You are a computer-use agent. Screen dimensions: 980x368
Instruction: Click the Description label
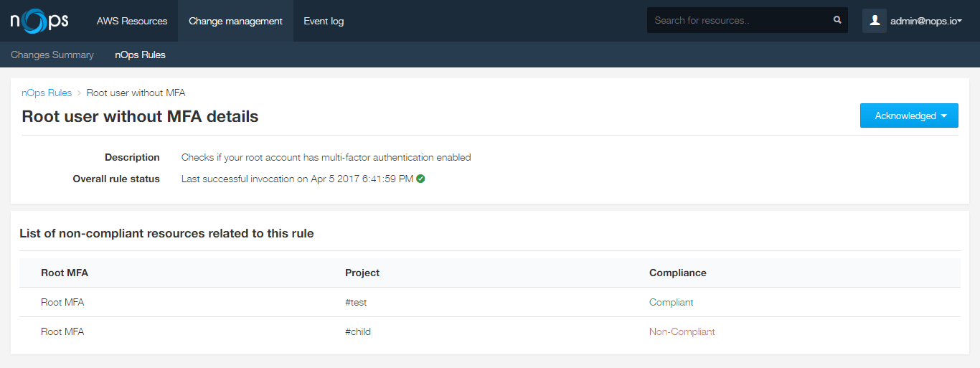pyautogui.click(x=132, y=157)
